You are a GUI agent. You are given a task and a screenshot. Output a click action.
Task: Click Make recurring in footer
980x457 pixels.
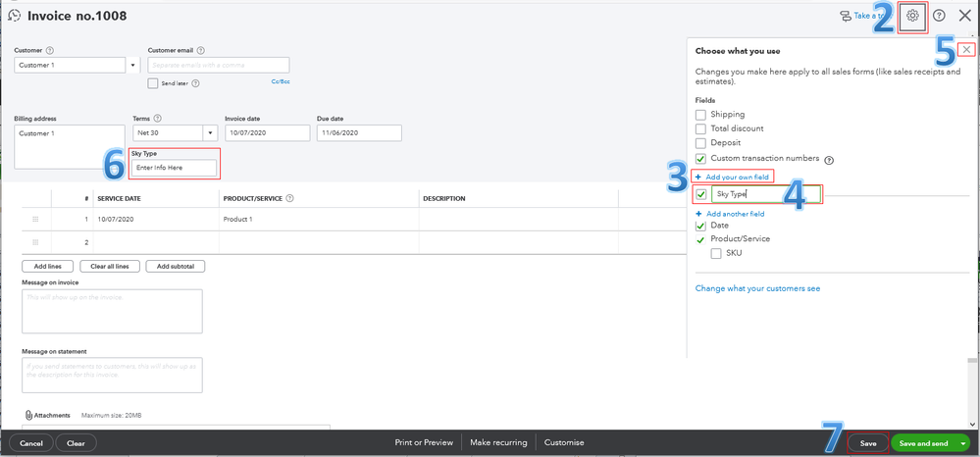498,442
